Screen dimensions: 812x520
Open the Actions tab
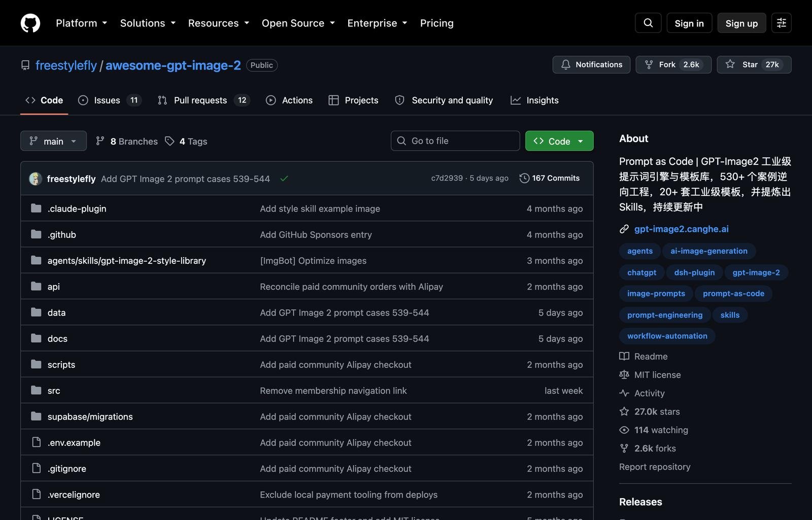289,100
